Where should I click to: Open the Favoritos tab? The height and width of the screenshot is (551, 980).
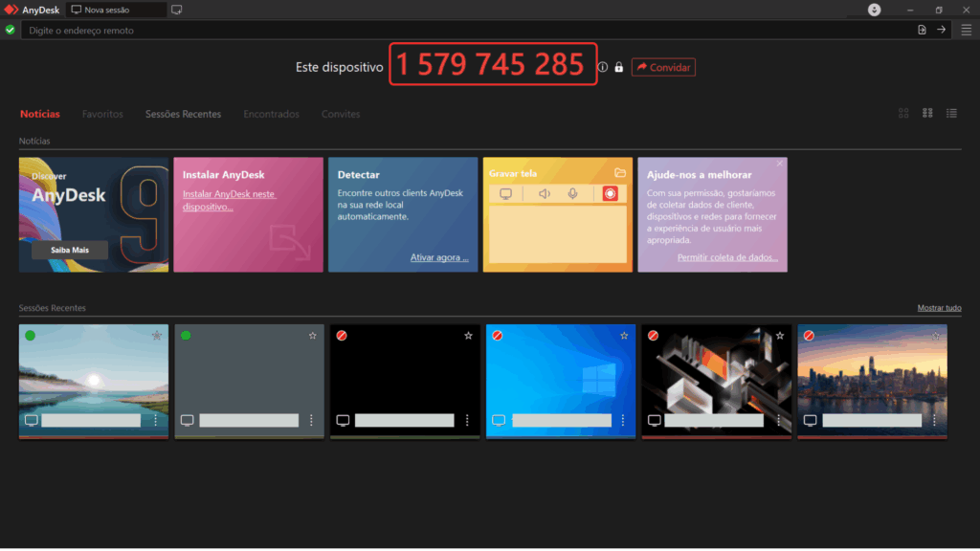click(x=102, y=114)
